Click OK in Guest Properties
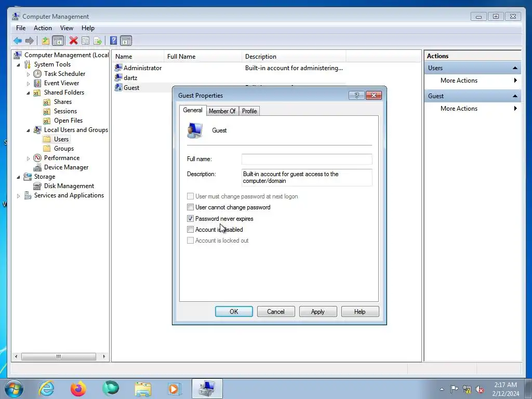Viewport: 532px width, 399px height. click(x=234, y=312)
